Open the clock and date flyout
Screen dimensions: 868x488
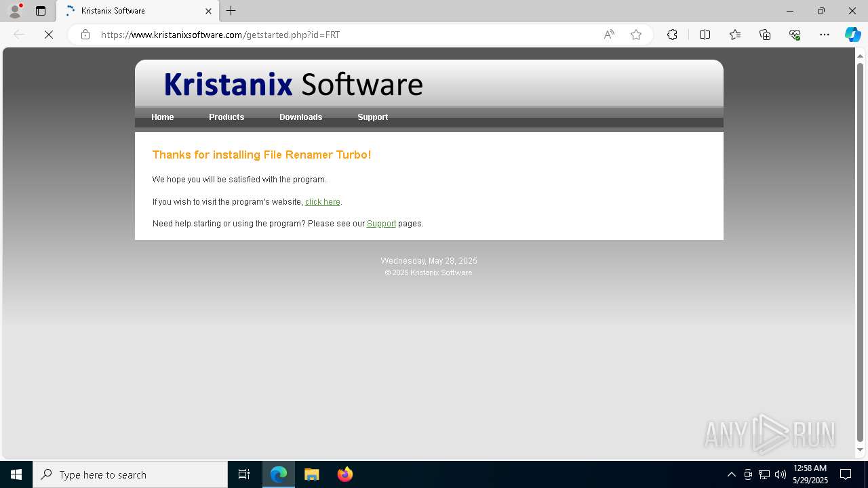[810, 474]
